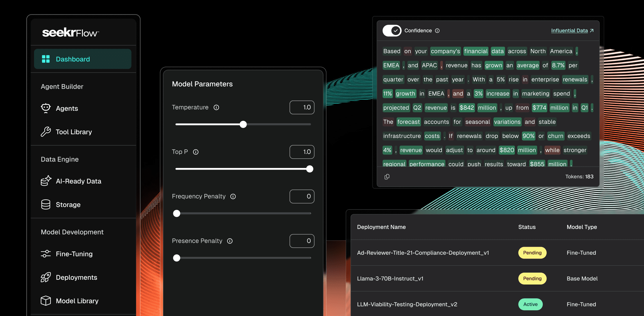This screenshot has width=644, height=316.
Task: Toggle the Confidence switch off
Action: pos(392,31)
